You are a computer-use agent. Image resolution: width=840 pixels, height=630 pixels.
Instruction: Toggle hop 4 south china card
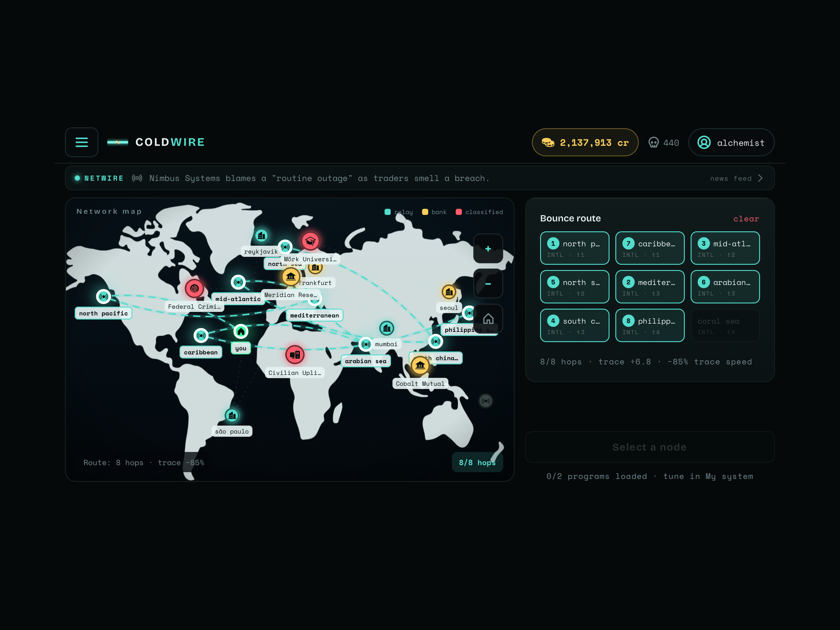click(574, 325)
